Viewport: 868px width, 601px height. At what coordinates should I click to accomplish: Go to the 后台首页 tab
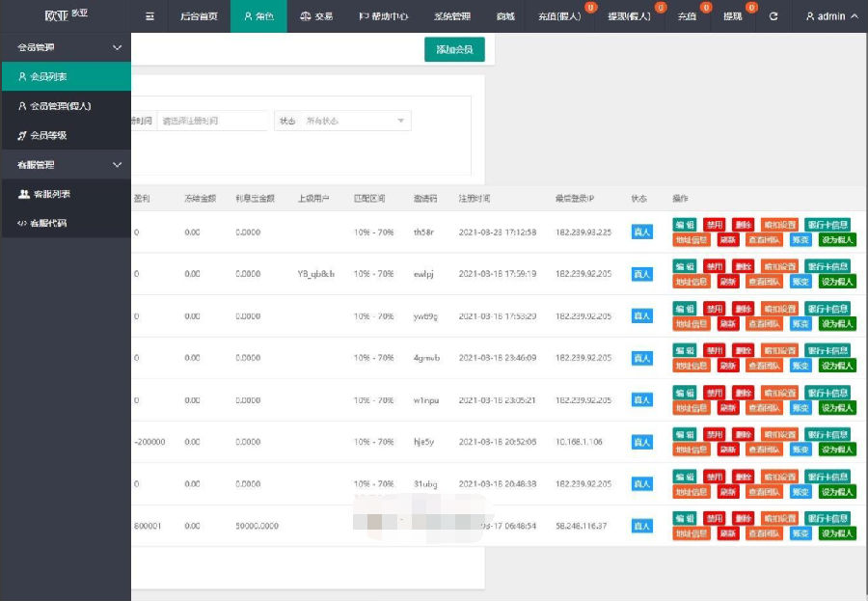[199, 16]
